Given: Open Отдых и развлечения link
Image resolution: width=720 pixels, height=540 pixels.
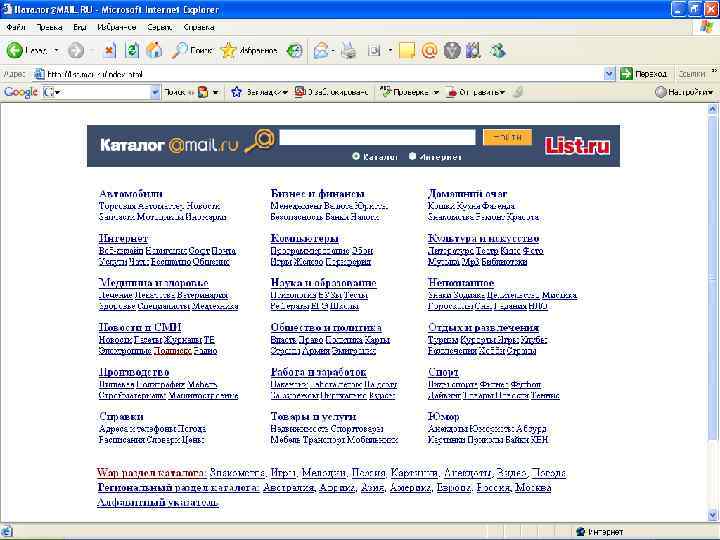Looking at the screenshot, I should pyautogui.click(x=483, y=327).
